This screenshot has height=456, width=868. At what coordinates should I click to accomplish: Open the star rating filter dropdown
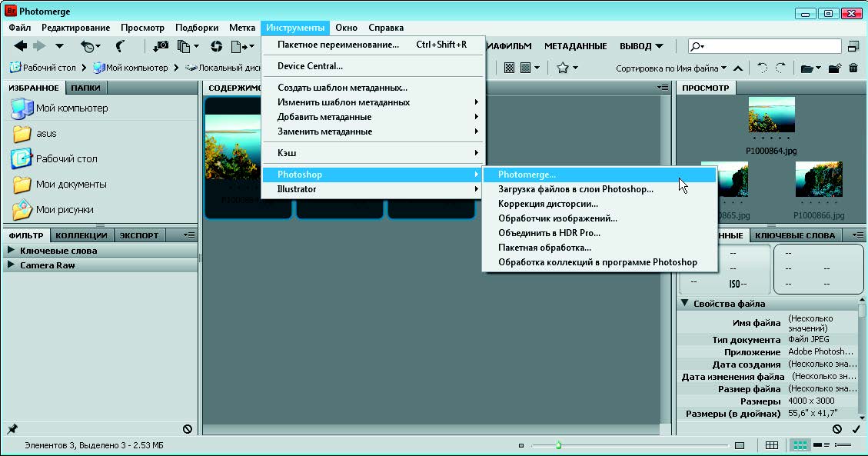[x=567, y=68]
